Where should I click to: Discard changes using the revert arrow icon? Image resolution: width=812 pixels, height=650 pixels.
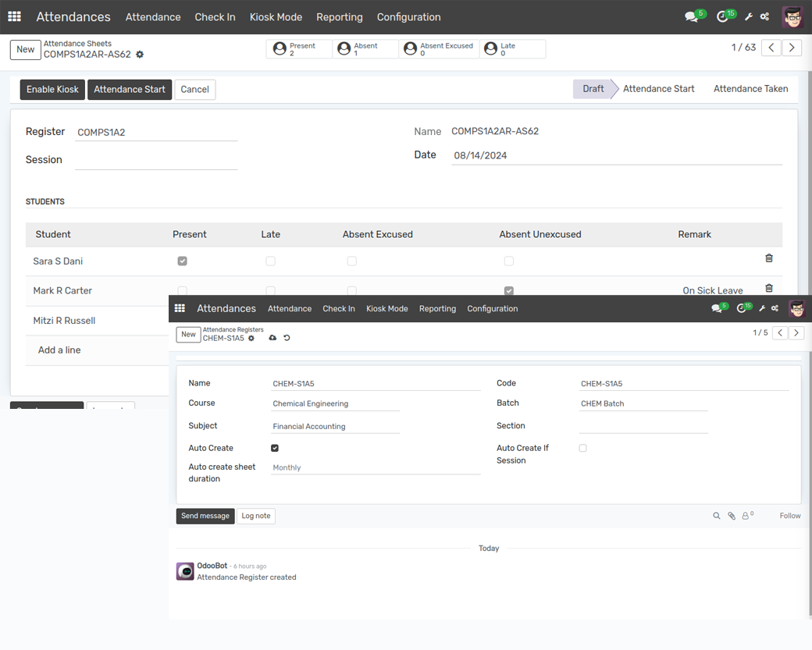point(287,337)
